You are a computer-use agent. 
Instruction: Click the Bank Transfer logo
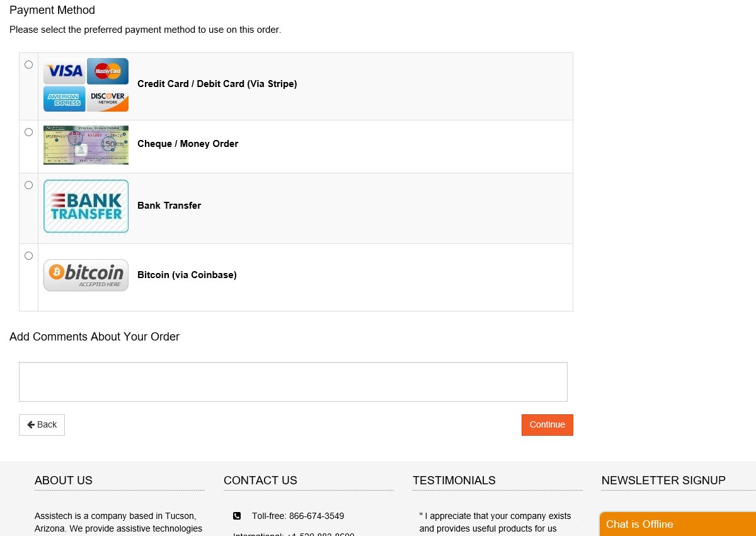[86, 206]
